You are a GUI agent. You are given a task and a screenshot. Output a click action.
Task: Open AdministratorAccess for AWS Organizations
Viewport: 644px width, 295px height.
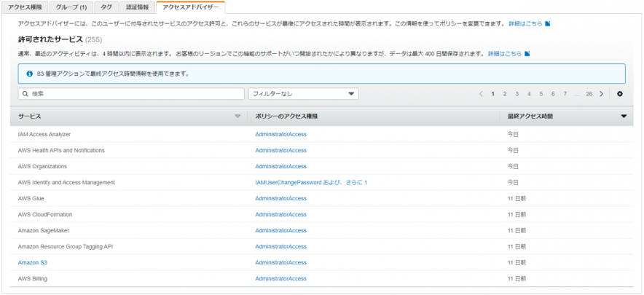point(280,166)
